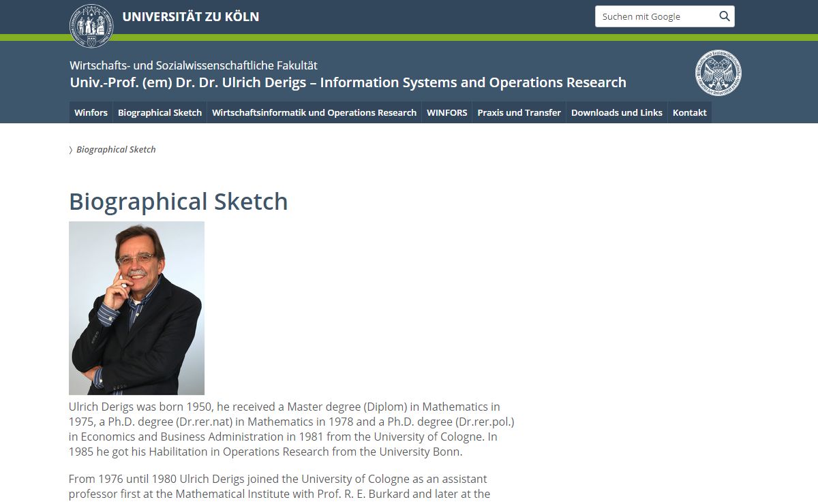Go to the WINFORS menu item
The height and width of the screenshot is (504, 818).
pyautogui.click(x=447, y=112)
